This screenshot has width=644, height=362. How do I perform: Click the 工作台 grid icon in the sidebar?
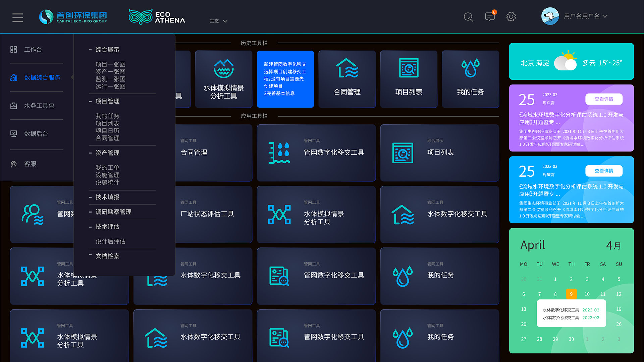14,50
